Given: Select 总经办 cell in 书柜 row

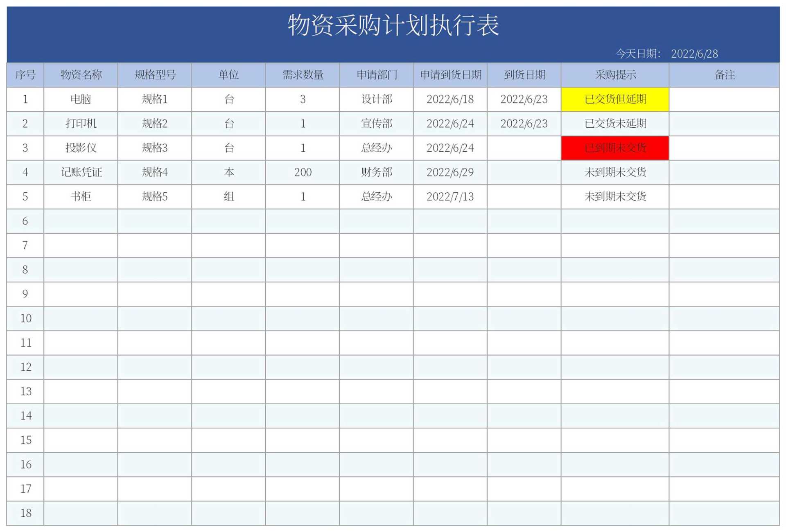Looking at the screenshot, I should (377, 197).
